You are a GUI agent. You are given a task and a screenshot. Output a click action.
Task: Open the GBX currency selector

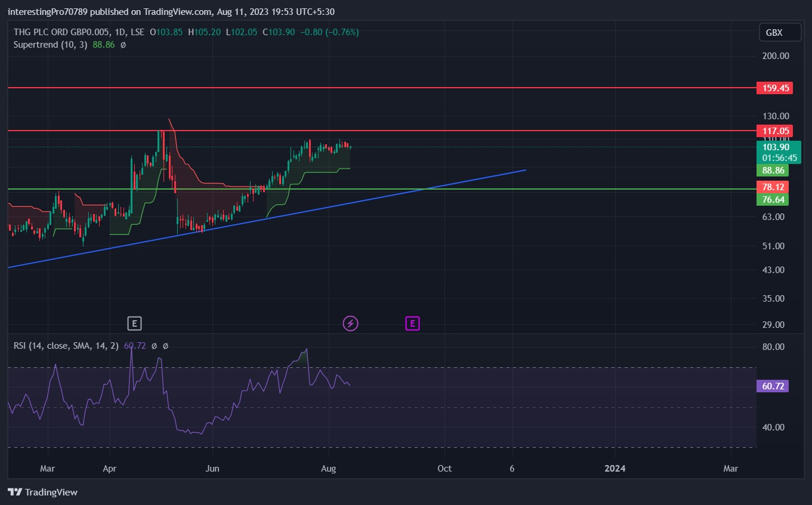click(x=780, y=32)
